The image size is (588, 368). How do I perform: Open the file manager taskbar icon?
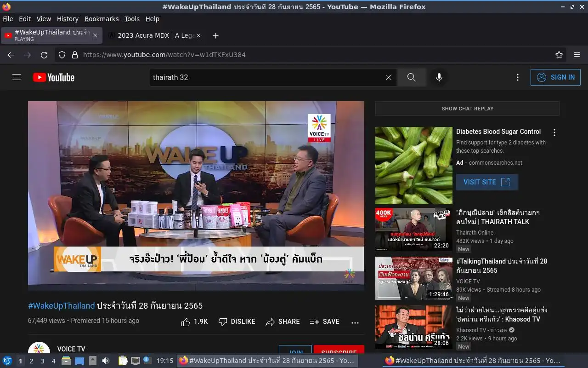pos(66,361)
